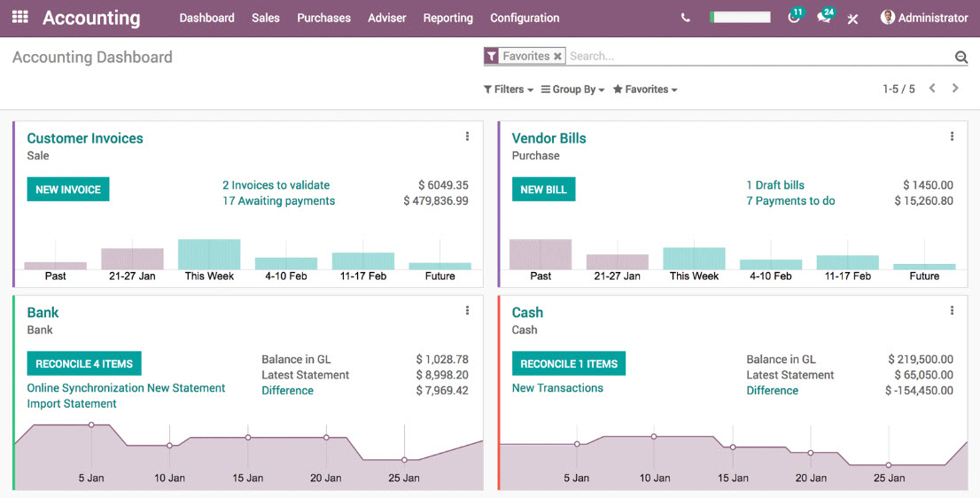
Task: Click the progress bar in the top navbar
Action: 740,17
